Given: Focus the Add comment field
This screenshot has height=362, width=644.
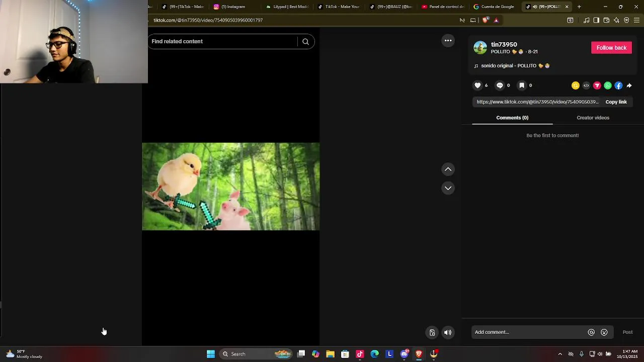Looking at the screenshot, I should [529, 332].
